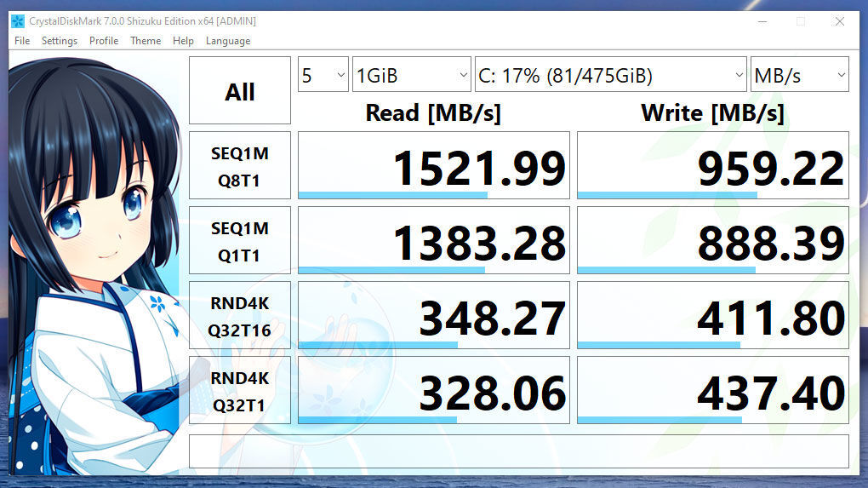Close the CrystalDiskMark window

click(x=839, y=21)
